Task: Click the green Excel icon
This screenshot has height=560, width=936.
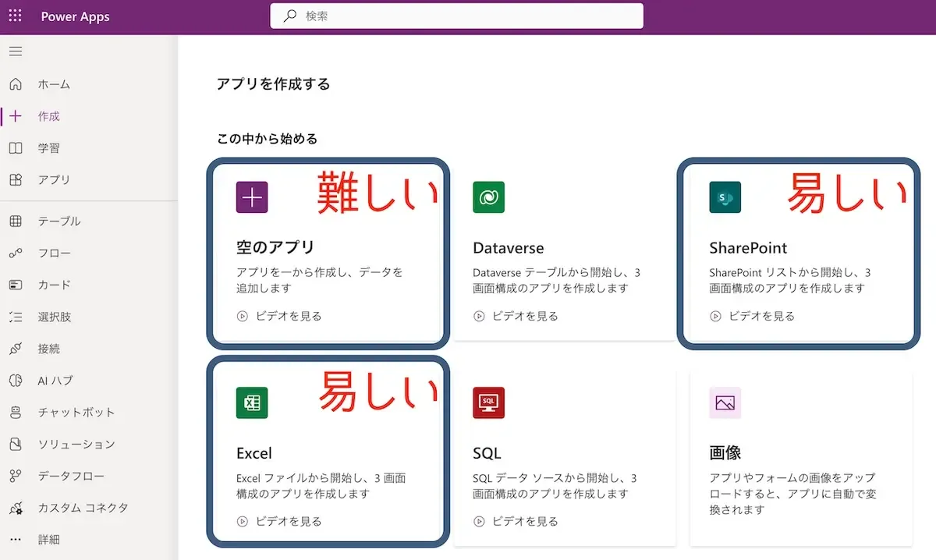Action: point(252,402)
